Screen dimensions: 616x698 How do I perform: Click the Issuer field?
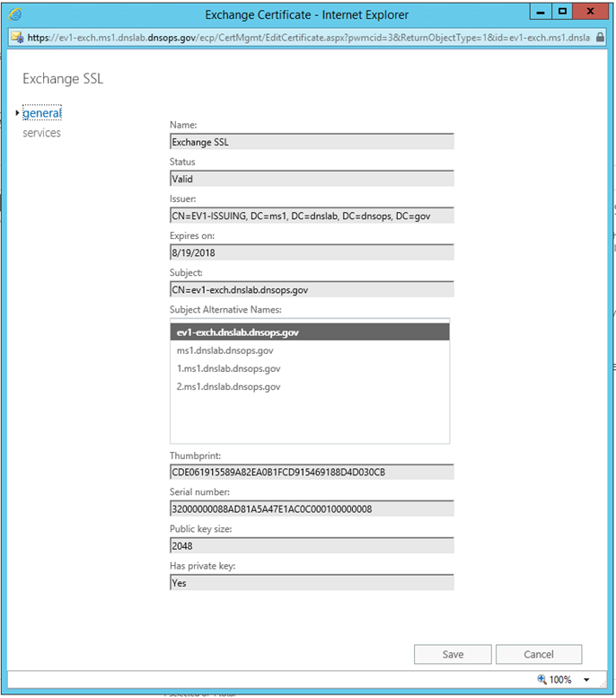[312, 215]
